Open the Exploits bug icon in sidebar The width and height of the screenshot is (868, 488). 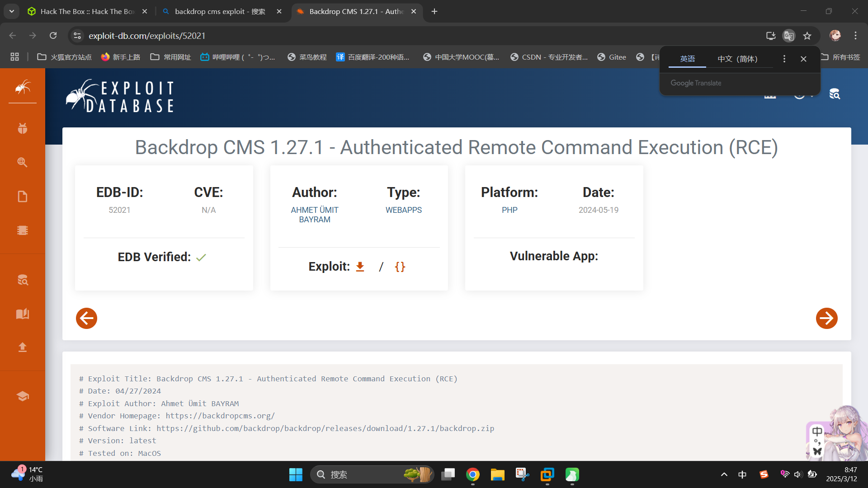(x=23, y=128)
